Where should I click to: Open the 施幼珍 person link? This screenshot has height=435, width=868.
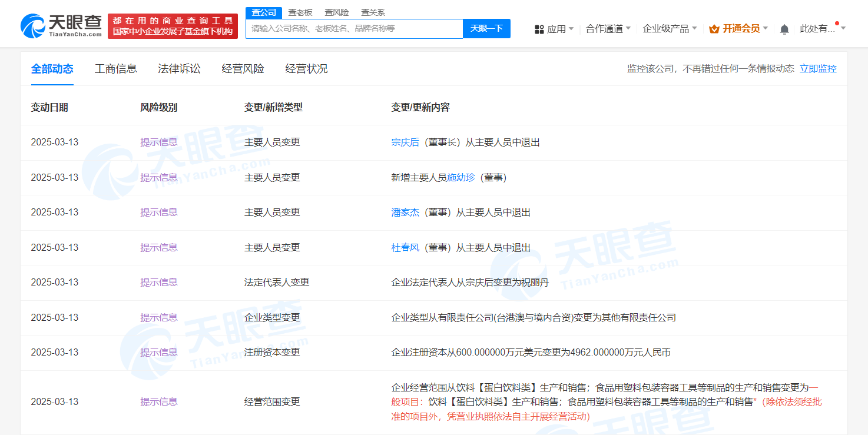point(460,177)
